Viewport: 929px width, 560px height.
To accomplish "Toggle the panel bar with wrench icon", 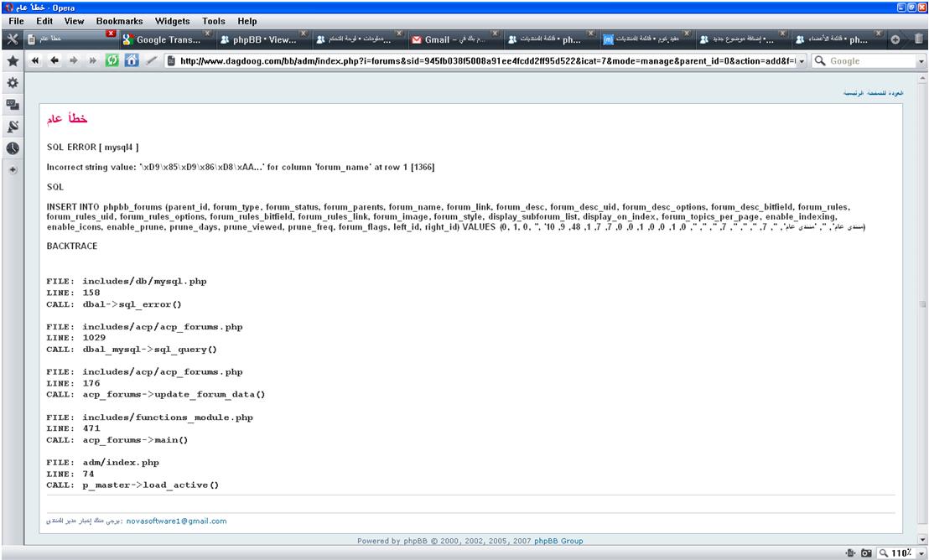I will click(13, 39).
